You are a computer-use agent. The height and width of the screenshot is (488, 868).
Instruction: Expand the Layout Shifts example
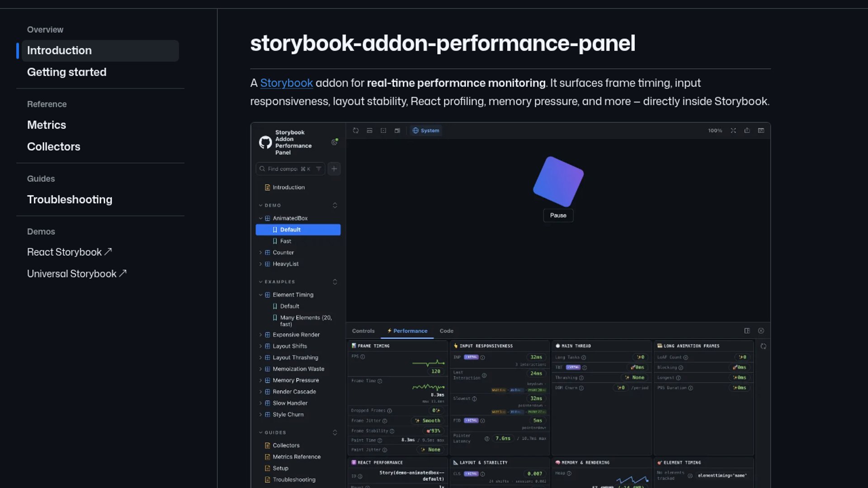click(261, 346)
